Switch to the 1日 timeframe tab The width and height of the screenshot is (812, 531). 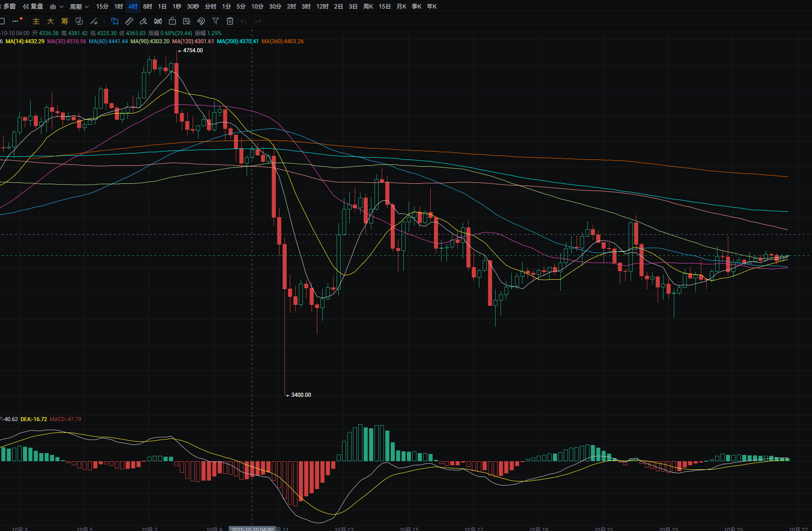tap(162, 6)
